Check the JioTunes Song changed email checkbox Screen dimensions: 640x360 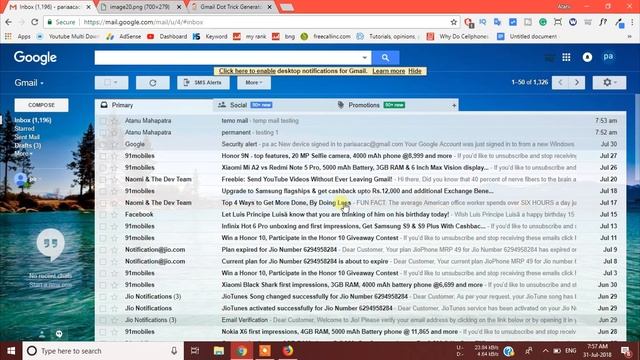tap(103, 296)
